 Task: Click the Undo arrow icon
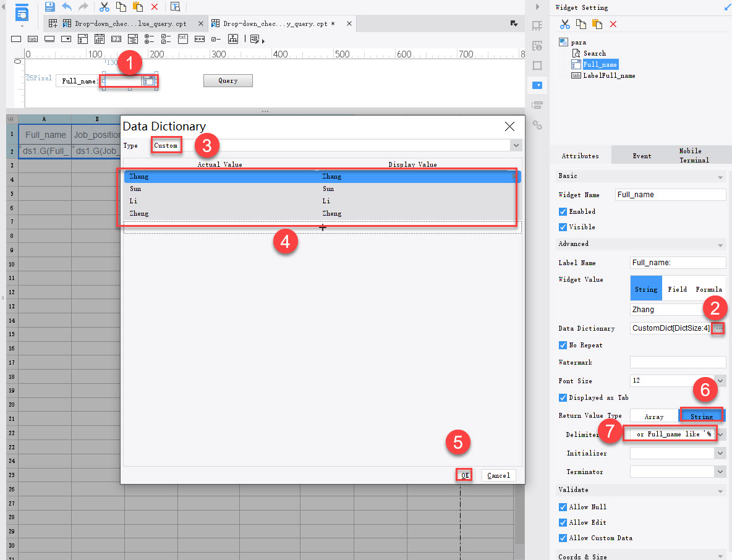point(67,7)
